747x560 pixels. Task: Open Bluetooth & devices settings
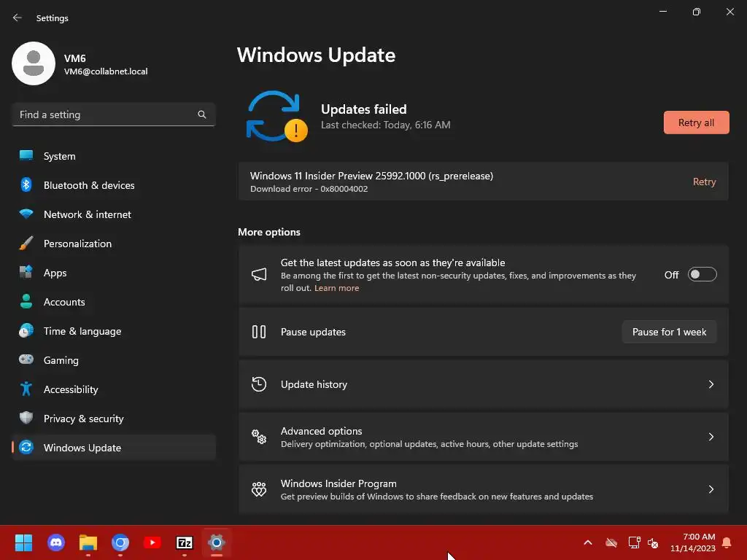(113, 185)
